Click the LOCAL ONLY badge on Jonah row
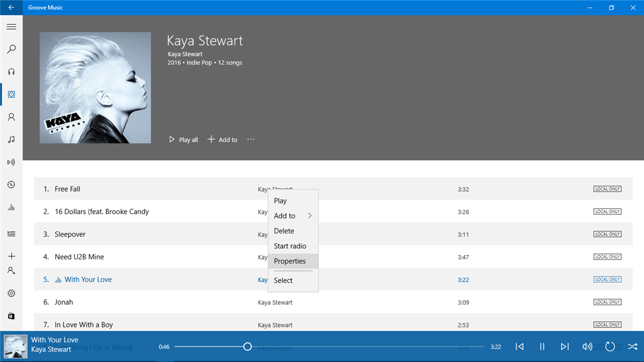644x362 pixels. pos(608,302)
